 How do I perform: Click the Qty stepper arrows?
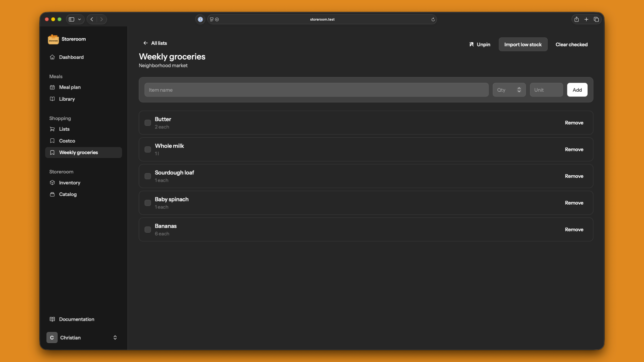tap(519, 90)
